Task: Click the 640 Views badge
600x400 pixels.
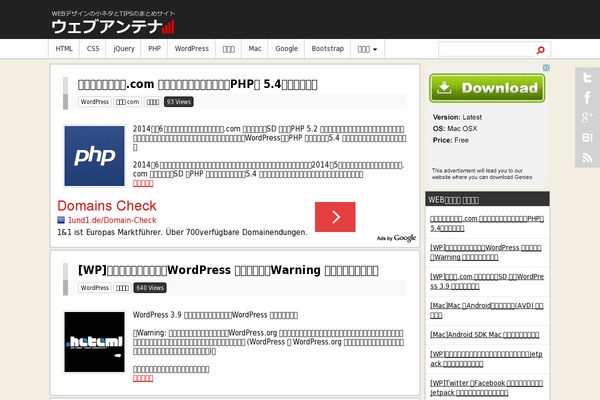Action: 150,288
